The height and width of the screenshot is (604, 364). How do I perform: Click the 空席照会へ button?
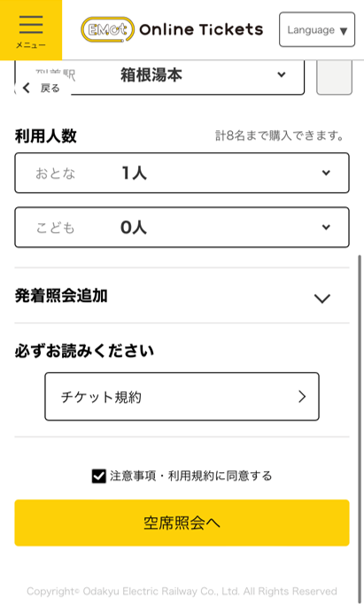182,523
